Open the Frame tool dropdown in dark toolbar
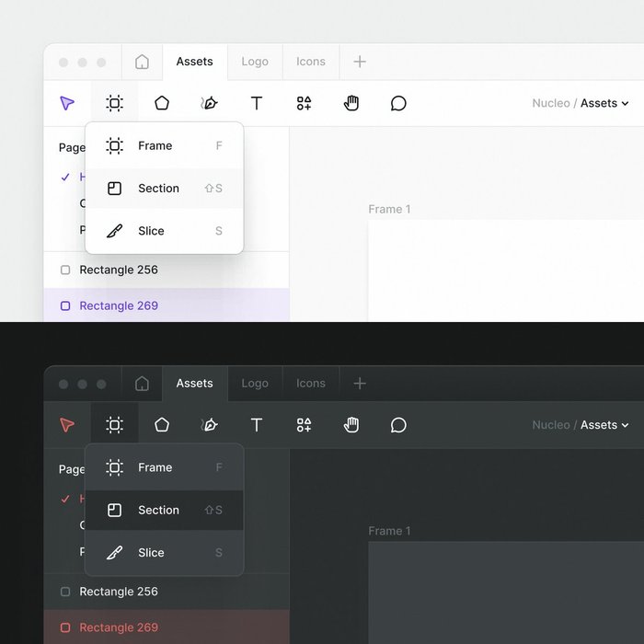 pyautogui.click(x=115, y=425)
